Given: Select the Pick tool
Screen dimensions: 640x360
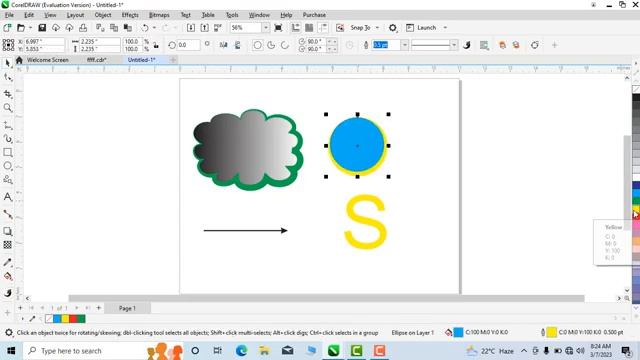Looking at the screenshot, I should [x=7, y=62].
